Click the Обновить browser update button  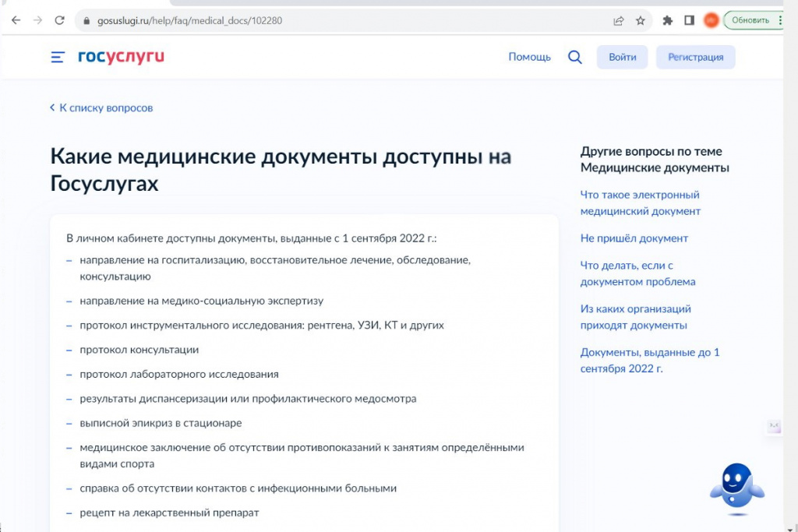[750, 20]
